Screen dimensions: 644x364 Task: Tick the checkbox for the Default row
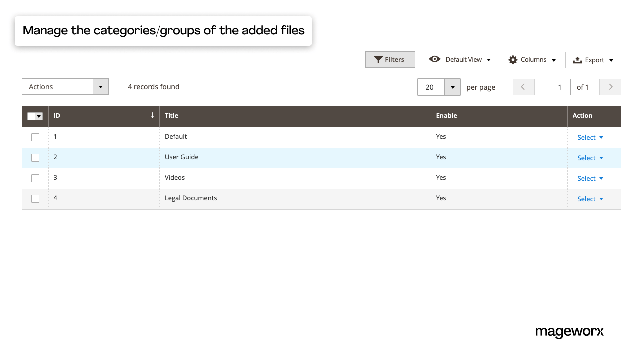tap(35, 137)
